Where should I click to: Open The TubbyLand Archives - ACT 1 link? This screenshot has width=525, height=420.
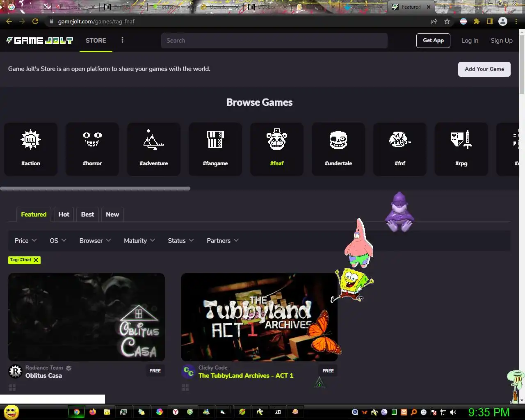pyautogui.click(x=246, y=376)
